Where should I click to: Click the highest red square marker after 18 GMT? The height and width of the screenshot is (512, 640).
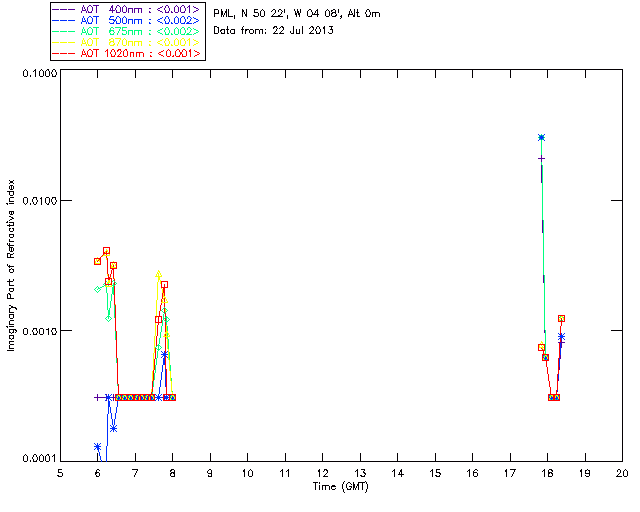coord(562,318)
